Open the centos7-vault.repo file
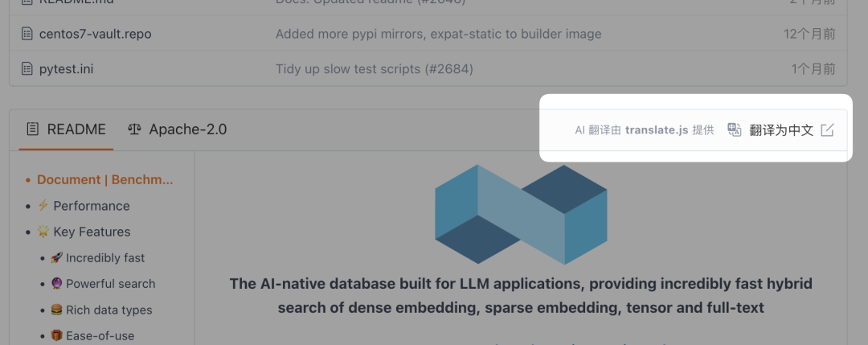This screenshot has height=345, width=868. [95, 34]
